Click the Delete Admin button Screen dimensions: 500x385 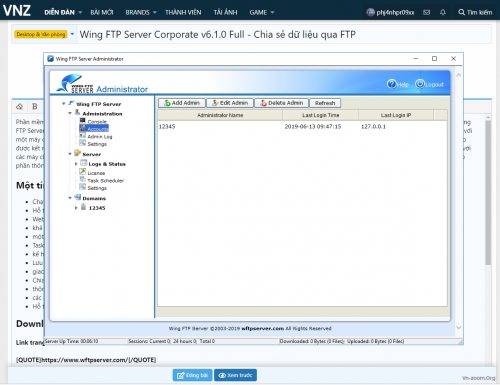pos(282,103)
